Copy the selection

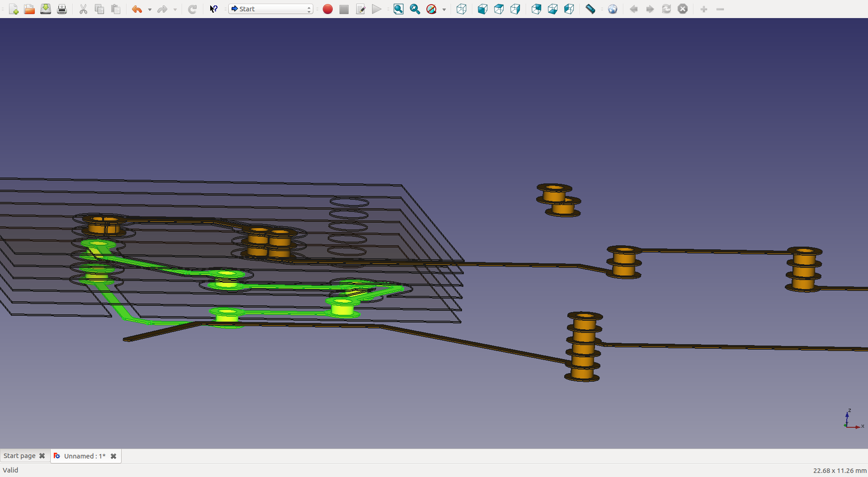[99, 9]
